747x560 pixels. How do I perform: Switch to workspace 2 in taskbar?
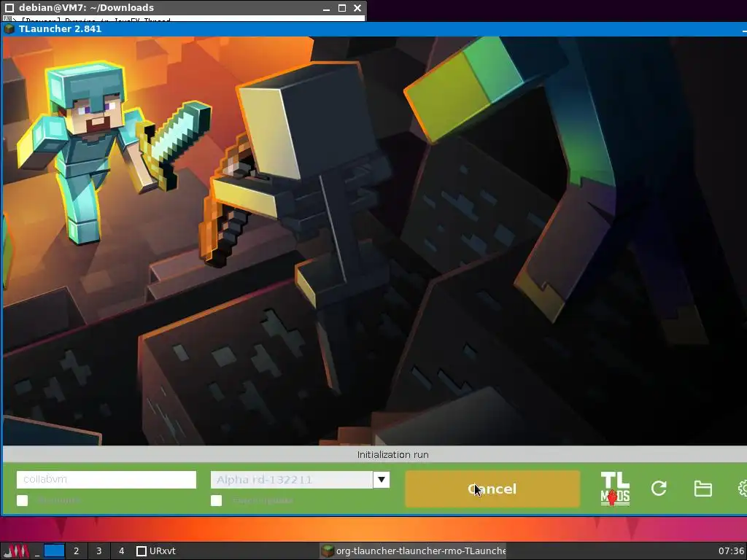[76, 551]
